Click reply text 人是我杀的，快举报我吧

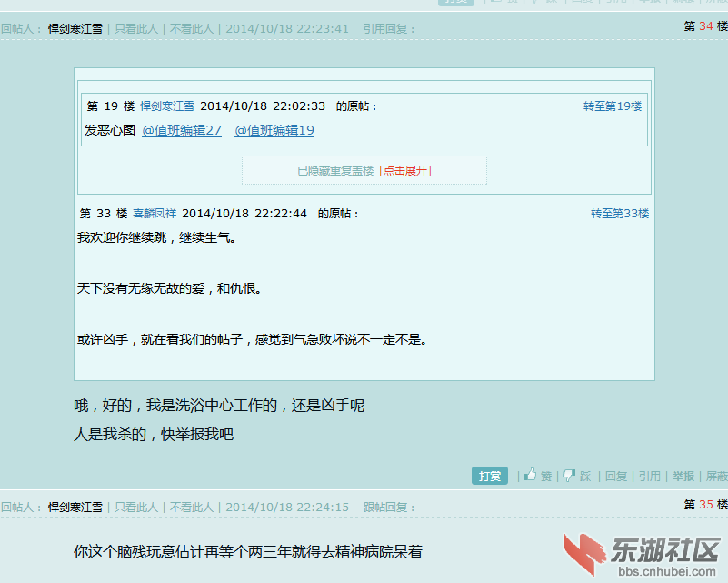tap(154, 435)
